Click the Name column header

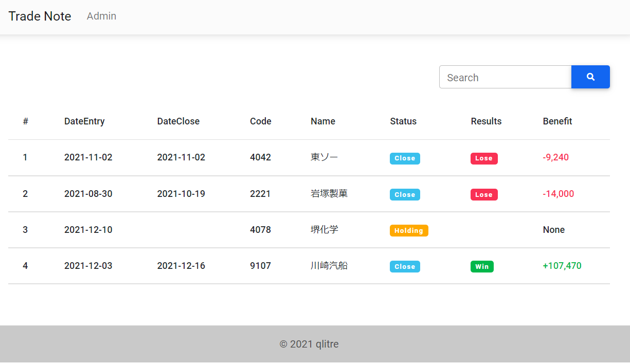coord(323,121)
